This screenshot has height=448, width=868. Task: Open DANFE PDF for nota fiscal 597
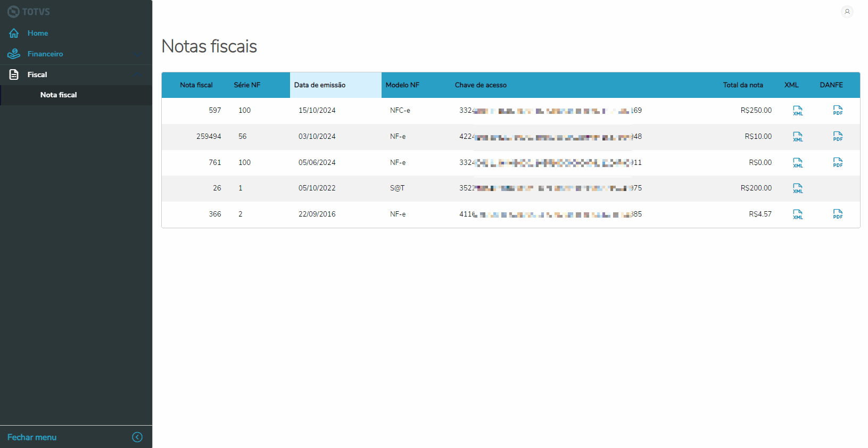coord(838,111)
